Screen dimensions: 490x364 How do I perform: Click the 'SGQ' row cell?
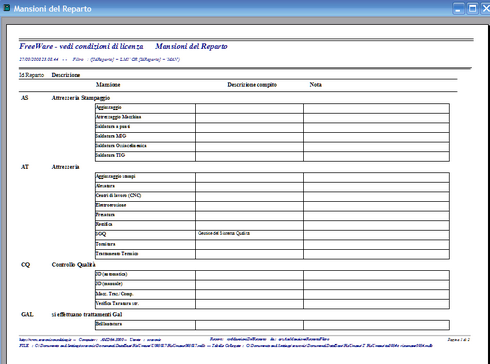(145, 234)
